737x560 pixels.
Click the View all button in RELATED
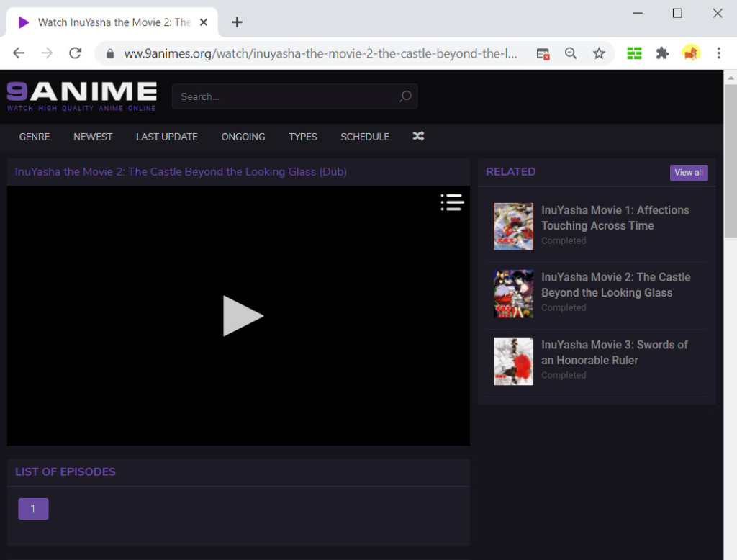(688, 172)
